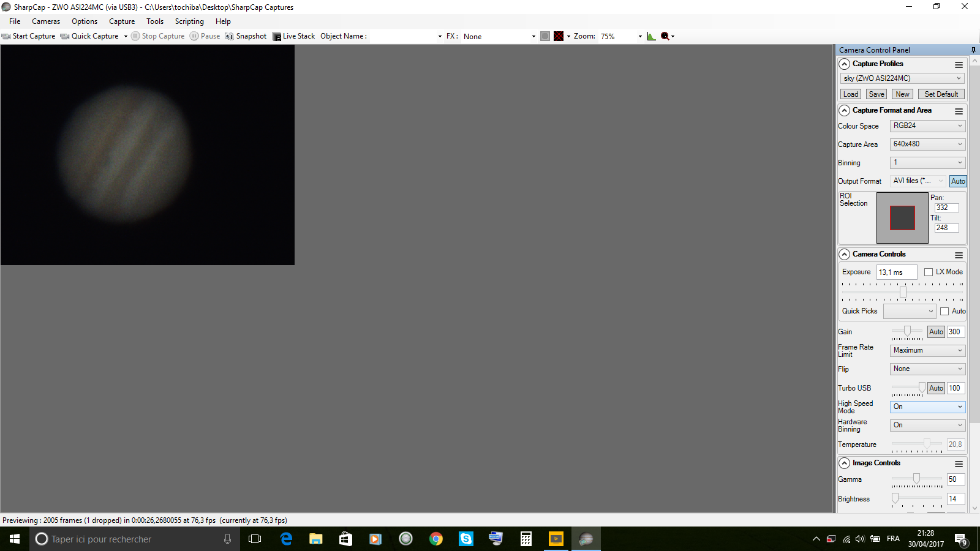Screen dimensions: 980x551
Task: Open the Capture menu
Action: [122, 21]
